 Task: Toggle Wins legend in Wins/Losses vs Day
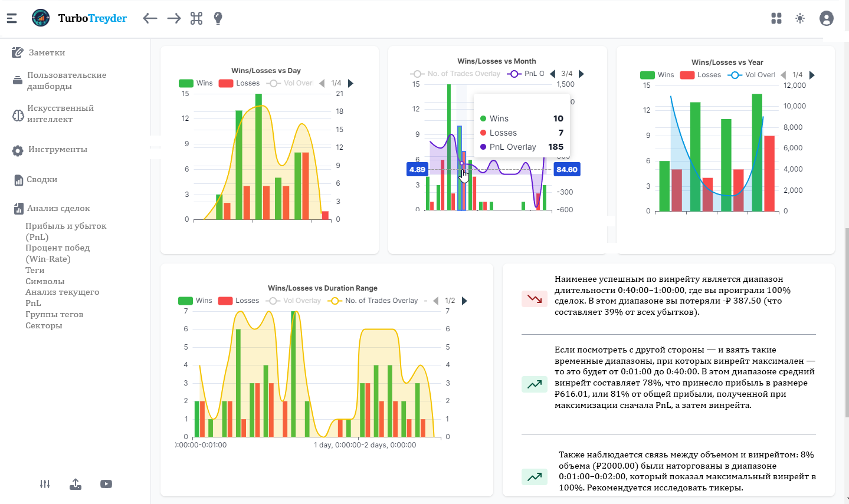(x=196, y=83)
